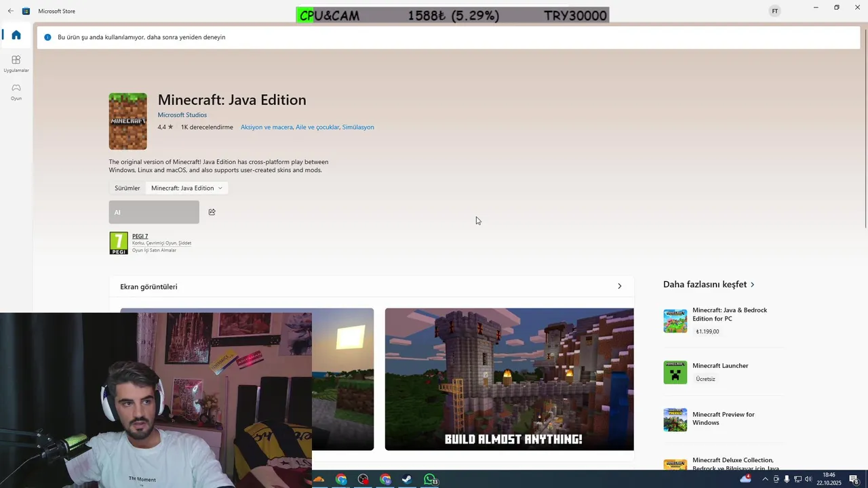The image size is (868, 488).
Task: Click the ₺1.199,00 price label
Action: click(x=707, y=331)
